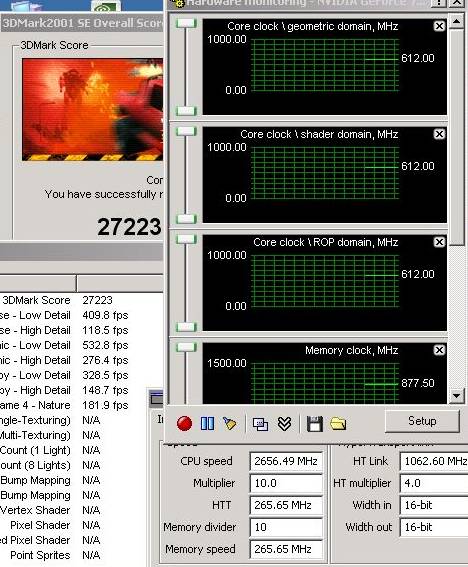
Task: Select the Nature 181.9 fps row
Action: [x=74, y=405]
